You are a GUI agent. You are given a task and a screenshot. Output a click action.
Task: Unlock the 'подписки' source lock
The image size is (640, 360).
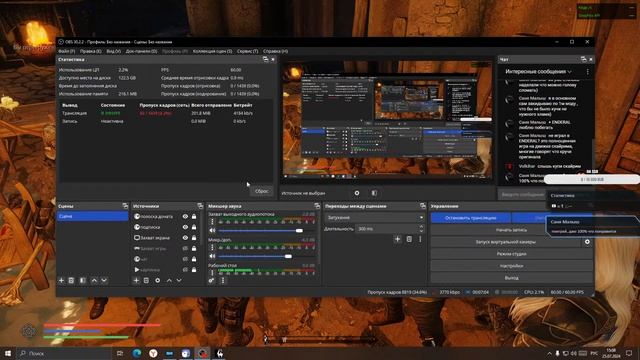point(194,227)
